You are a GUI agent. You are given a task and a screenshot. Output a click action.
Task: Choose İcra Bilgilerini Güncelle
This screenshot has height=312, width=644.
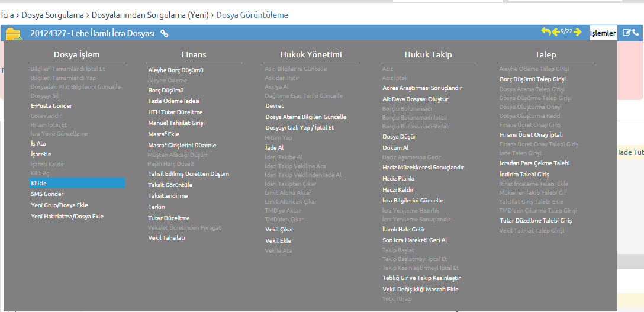413,200
